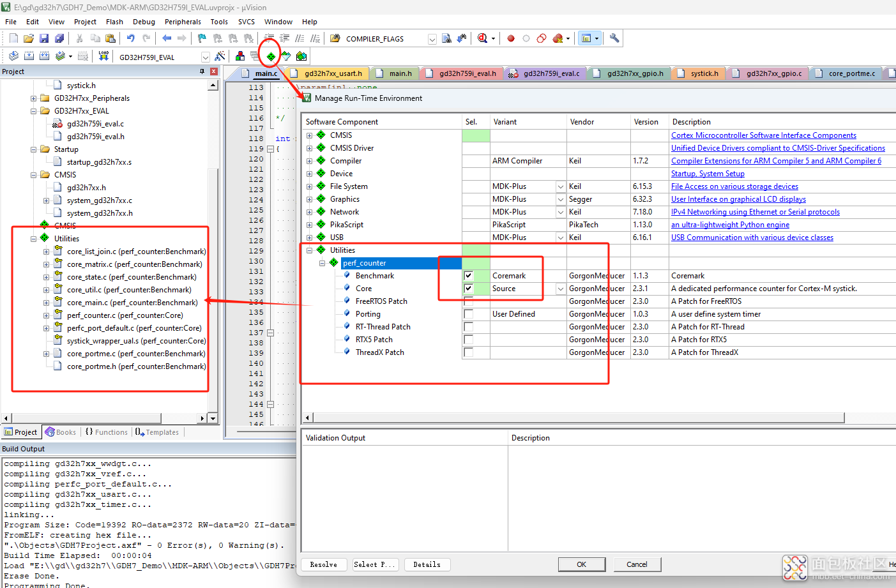
Task: Click the Manage Run-Time Environment green diamond icon
Action: (271, 57)
